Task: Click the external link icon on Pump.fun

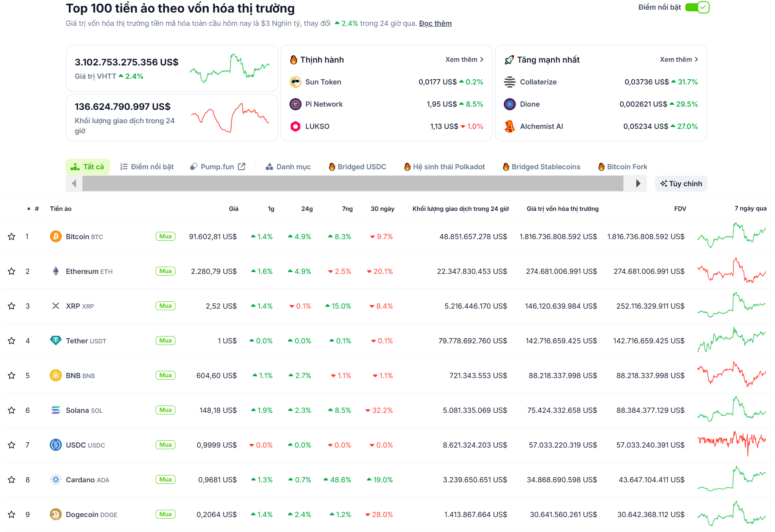Action: [x=242, y=166]
